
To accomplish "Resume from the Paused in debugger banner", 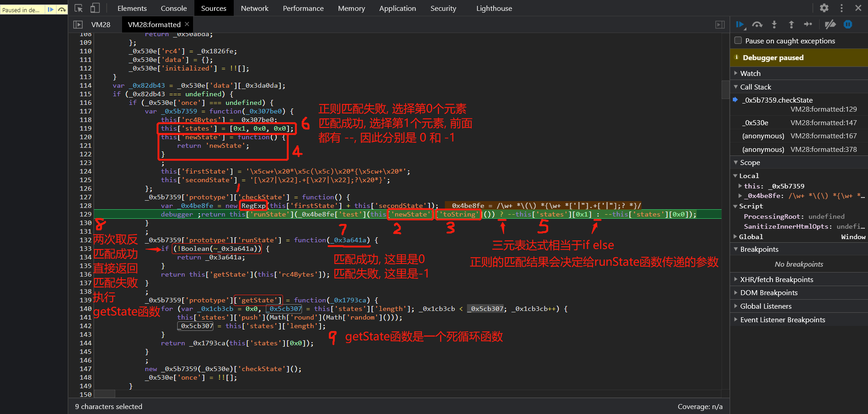I will 51,9.
